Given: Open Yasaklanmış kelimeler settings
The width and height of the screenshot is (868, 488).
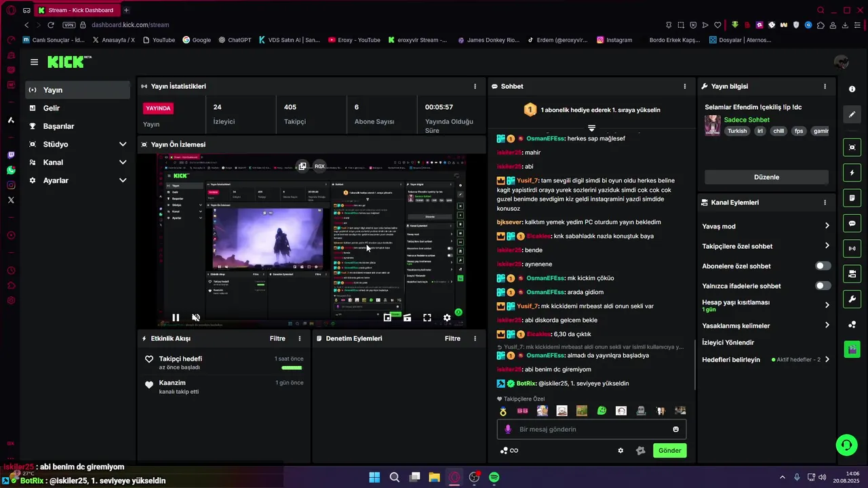Looking at the screenshot, I should [x=827, y=325].
